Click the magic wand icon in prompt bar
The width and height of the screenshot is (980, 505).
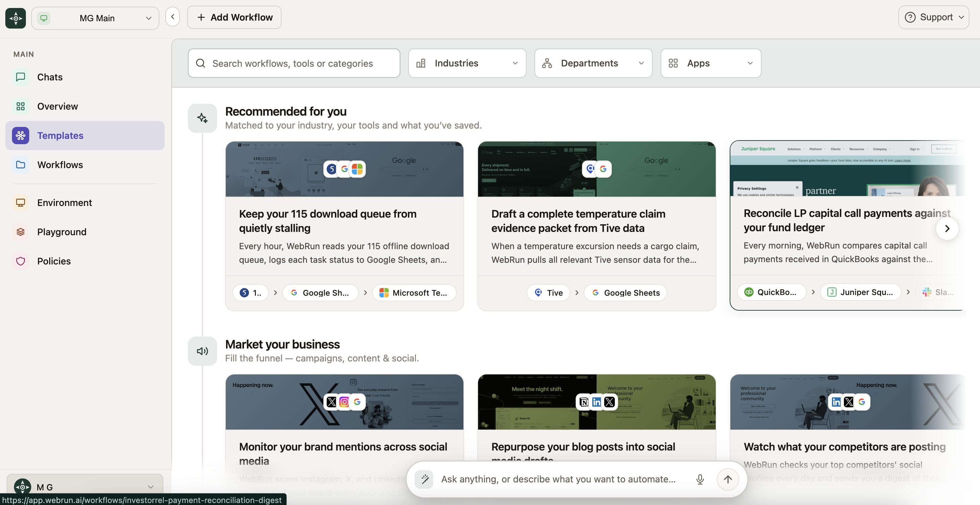(x=425, y=479)
